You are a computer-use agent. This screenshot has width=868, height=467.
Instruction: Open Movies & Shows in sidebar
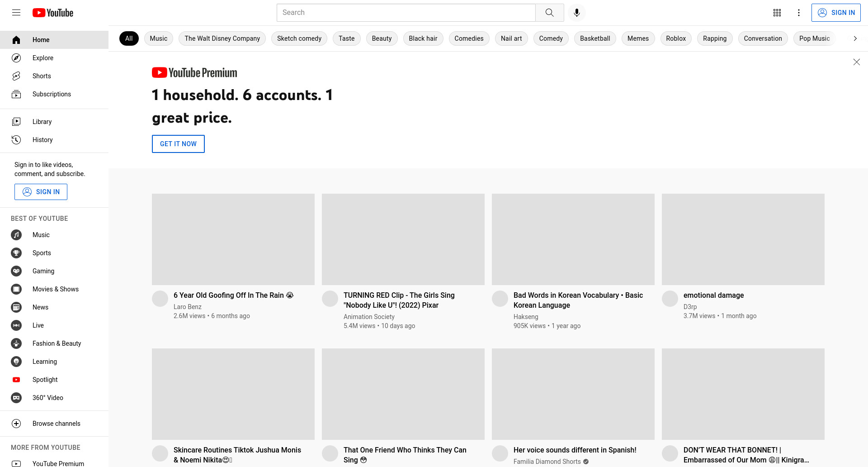pyautogui.click(x=54, y=289)
